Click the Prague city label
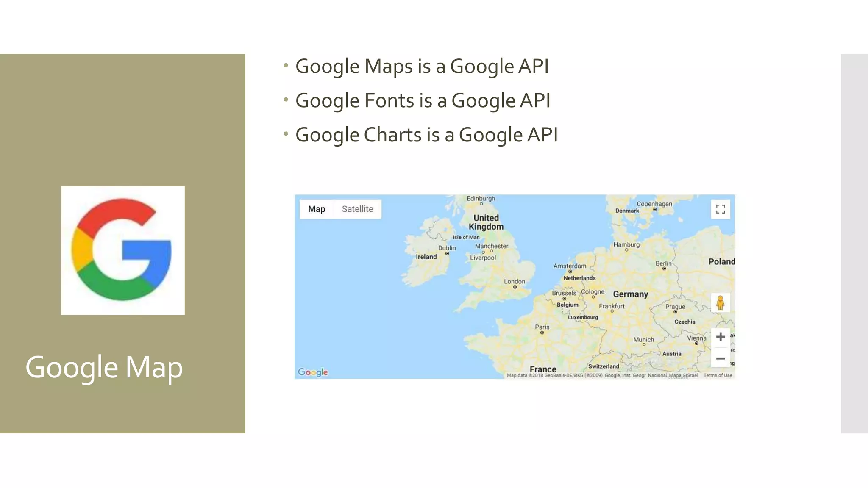Screen dimensions: 868x488 tap(675, 307)
